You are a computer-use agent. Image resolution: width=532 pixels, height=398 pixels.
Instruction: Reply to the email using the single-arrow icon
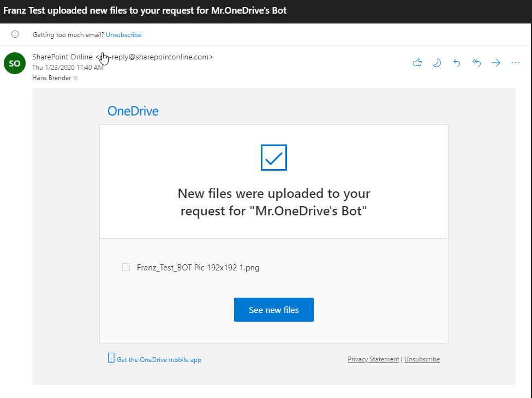pyautogui.click(x=457, y=63)
